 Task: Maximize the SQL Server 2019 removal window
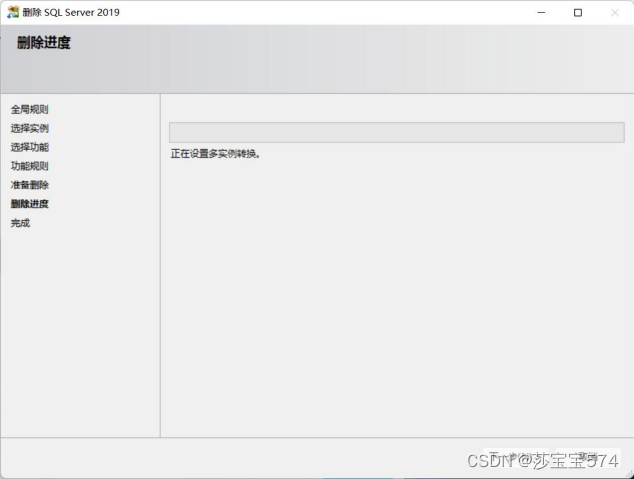pyautogui.click(x=578, y=13)
